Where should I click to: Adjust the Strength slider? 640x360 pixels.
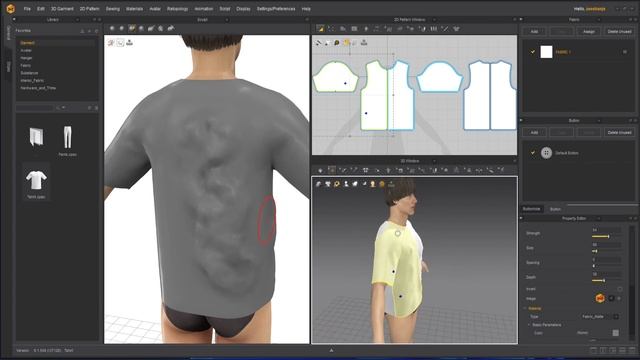click(606, 236)
